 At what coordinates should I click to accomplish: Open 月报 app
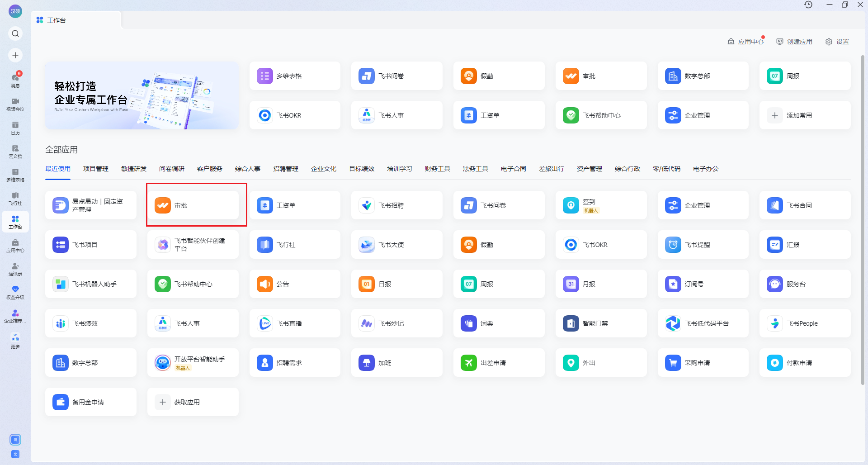(x=601, y=284)
